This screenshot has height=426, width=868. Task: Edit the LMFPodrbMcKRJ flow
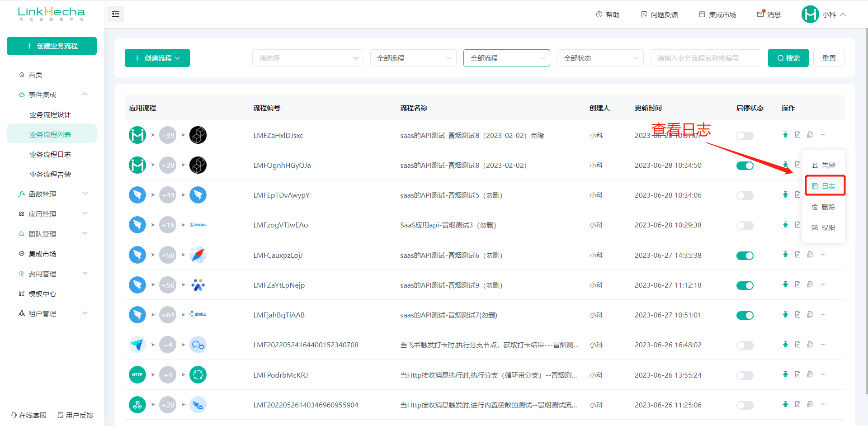point(797,374)
